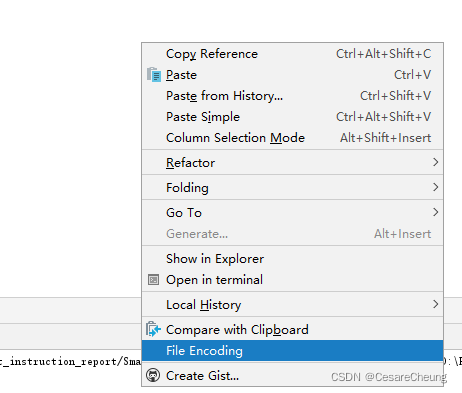Open the Refactor submenu
This screenshot has width=462, height=393.
292,163
